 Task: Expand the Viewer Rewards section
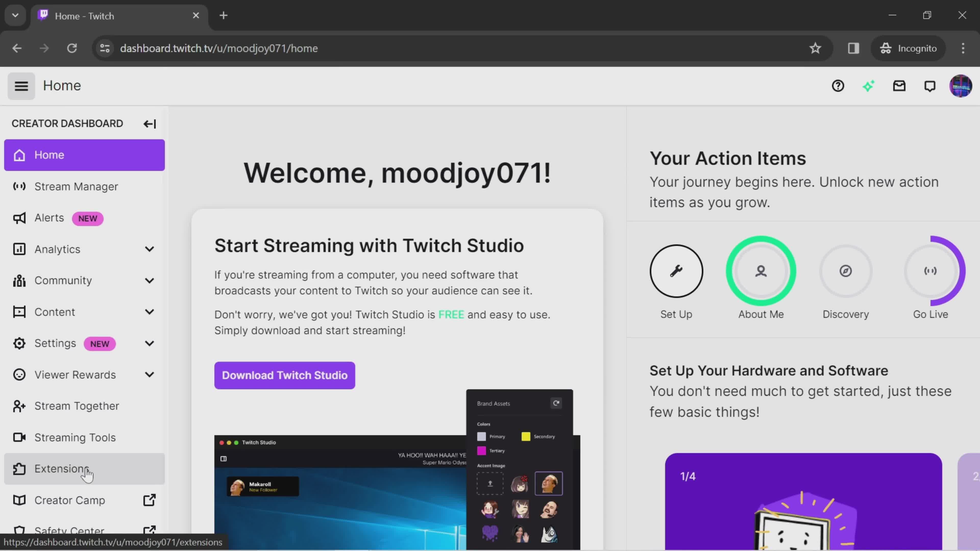(150, 374)
